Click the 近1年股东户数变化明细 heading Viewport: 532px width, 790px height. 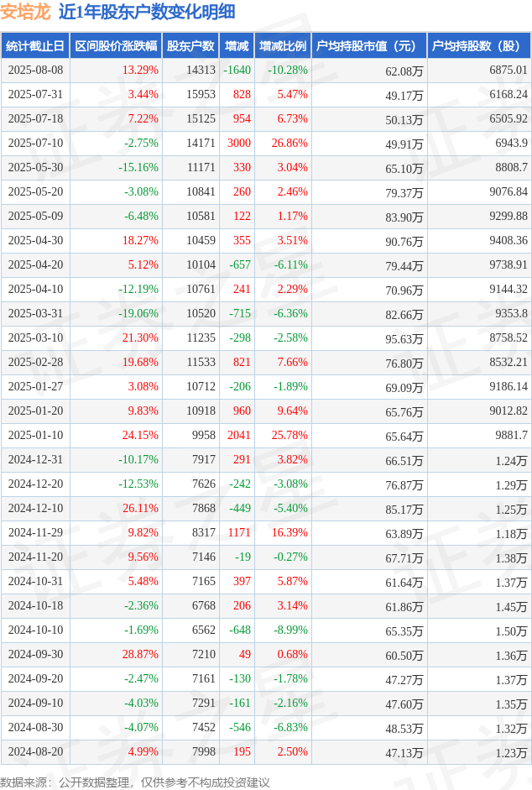click(x=147, y=12)
